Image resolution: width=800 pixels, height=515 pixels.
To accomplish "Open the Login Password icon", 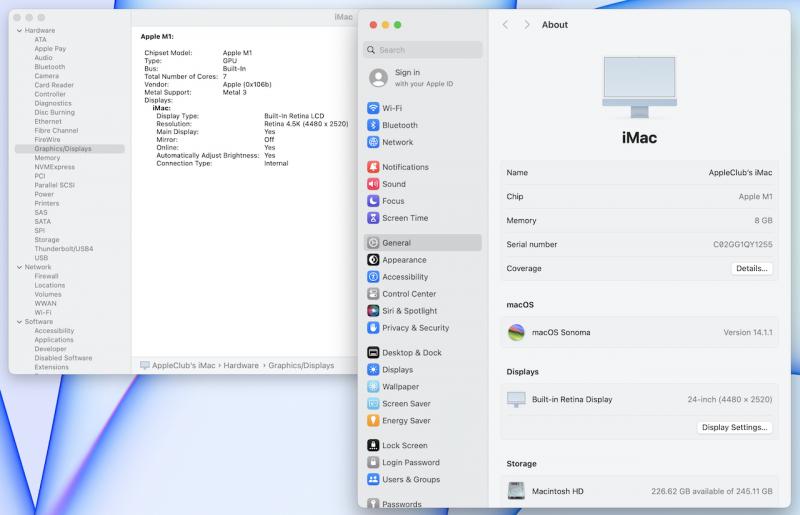I will pyautogui.click(x=373, y=462).
